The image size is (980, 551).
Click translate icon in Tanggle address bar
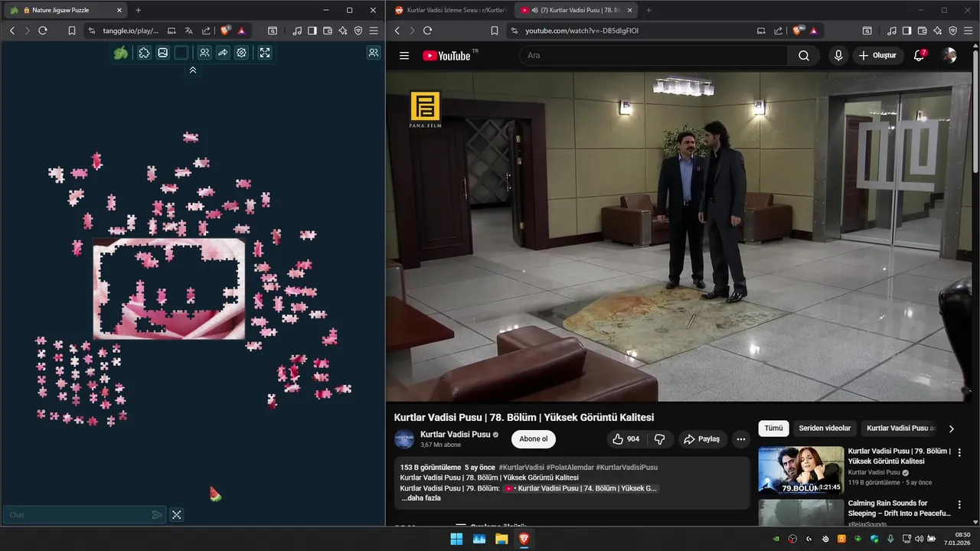(188, 31)
